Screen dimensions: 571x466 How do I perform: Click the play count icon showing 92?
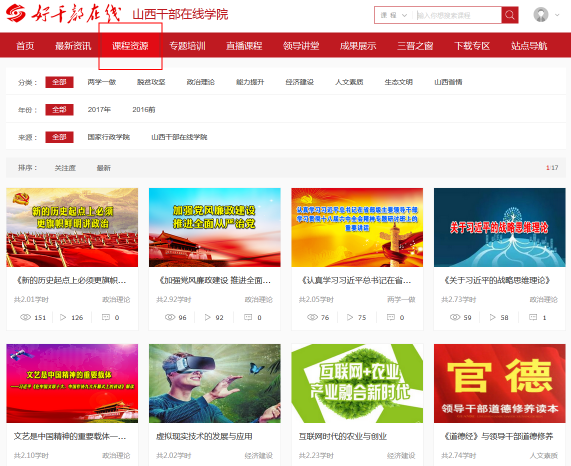pyautogui.click(x=208, y=317)
